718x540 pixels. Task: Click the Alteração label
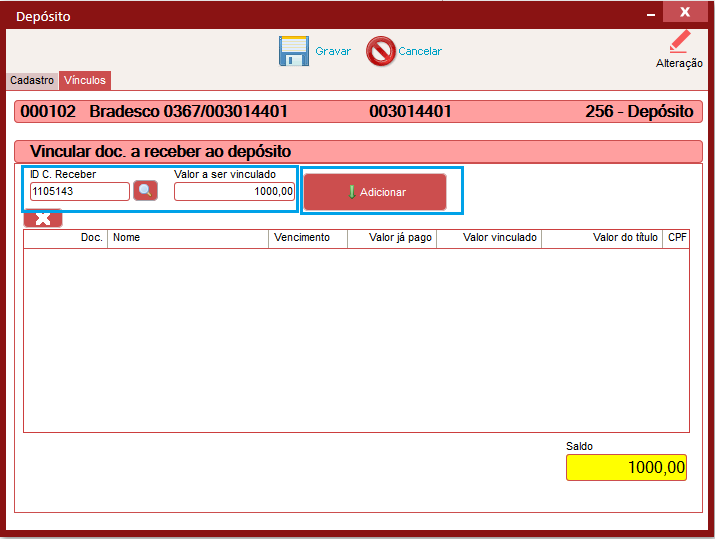point(679,63)
